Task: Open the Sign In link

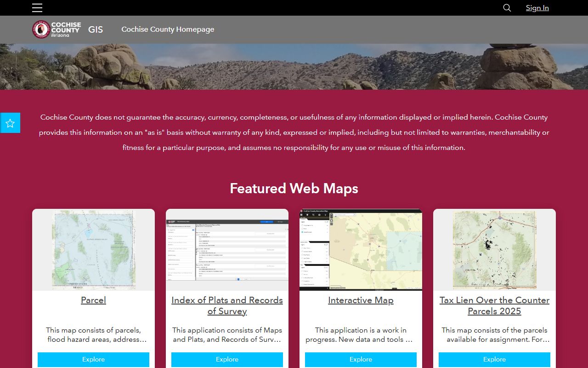Action: pos(537,8)
